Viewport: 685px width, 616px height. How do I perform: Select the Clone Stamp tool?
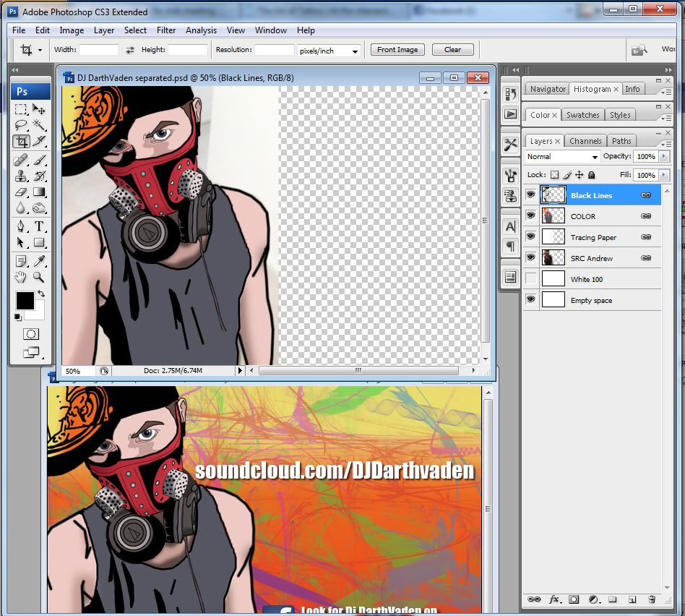[x=20, y=176]
